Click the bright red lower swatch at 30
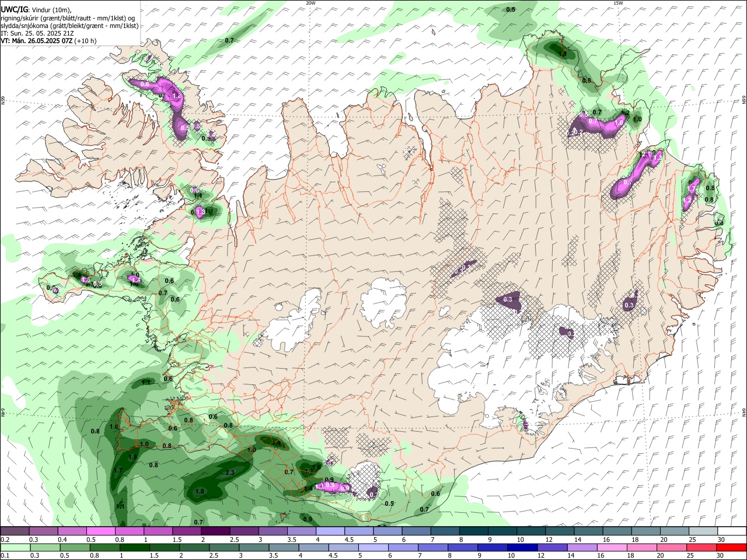The width and height of the screenshot is (747, 560). [732, 548]
